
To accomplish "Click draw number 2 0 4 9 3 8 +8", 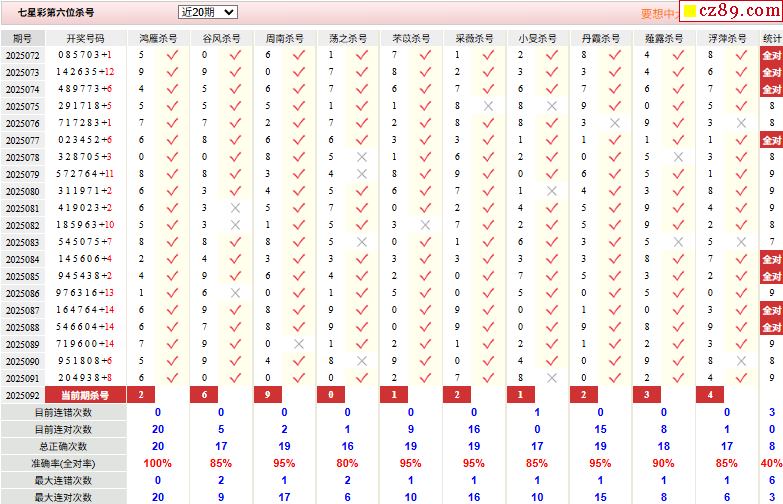I will click(x=85, y=378).
